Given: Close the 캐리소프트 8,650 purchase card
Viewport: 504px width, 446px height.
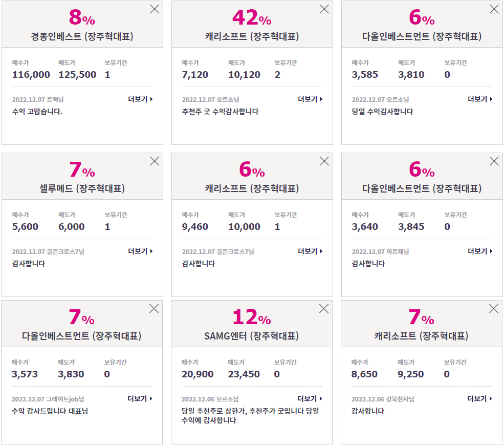Looking at the screenshot, I should [x=493, y=309].
